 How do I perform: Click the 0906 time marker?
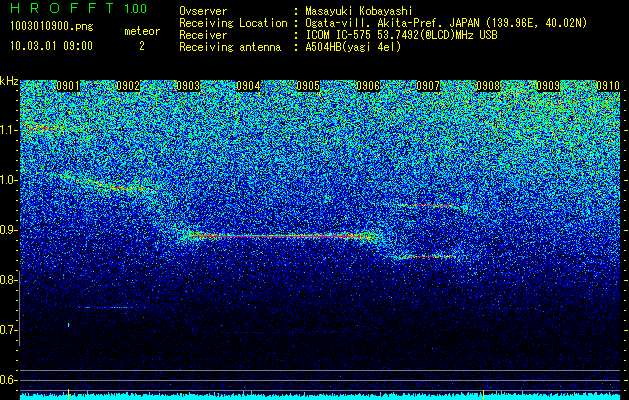(368, 86)
